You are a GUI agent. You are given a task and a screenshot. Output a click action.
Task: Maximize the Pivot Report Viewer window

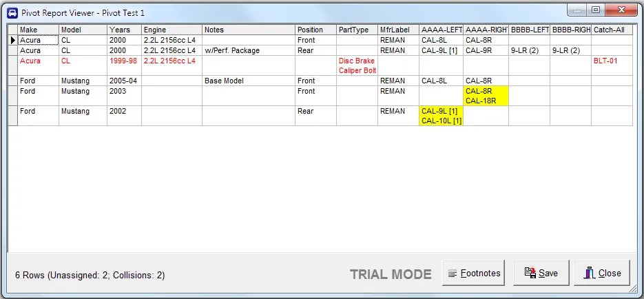596,10
